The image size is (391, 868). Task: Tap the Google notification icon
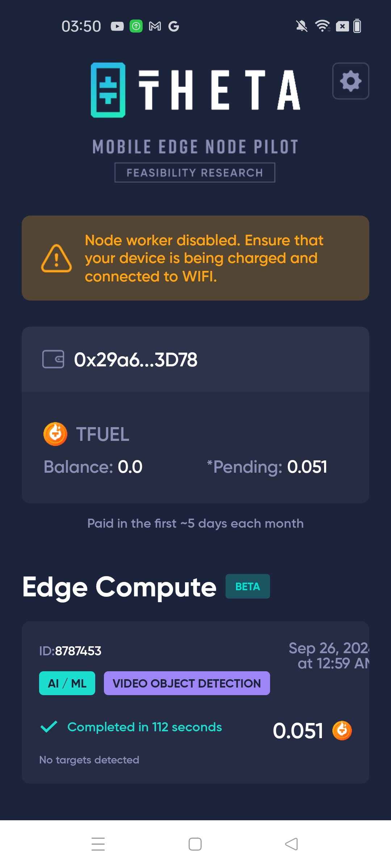(174, 26)
